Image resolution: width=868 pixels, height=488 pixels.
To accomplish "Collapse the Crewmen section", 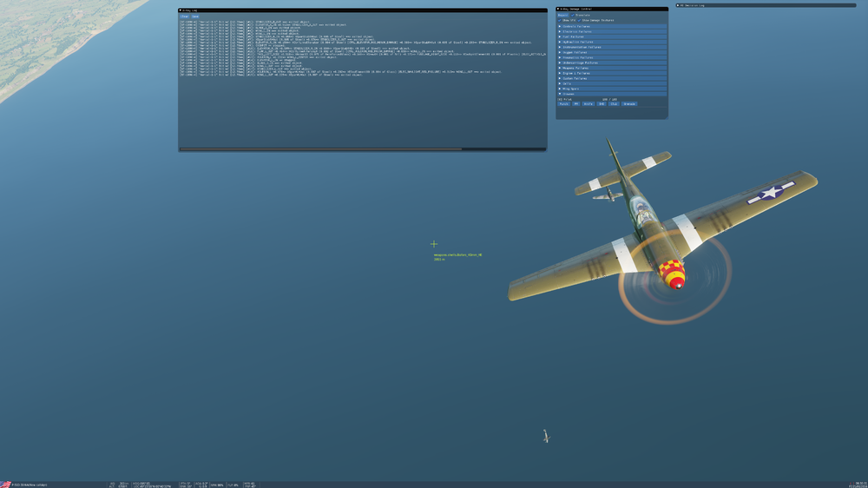I will point(612,94).
